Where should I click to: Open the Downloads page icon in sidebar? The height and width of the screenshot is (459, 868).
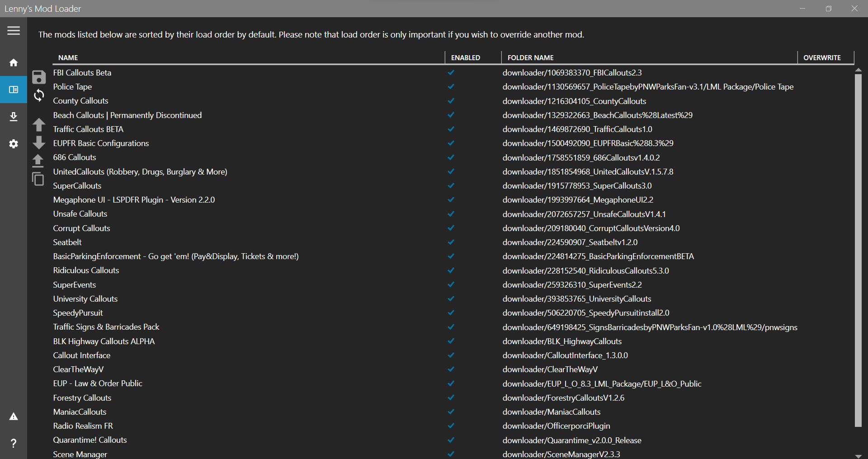[x=14, y=117]
